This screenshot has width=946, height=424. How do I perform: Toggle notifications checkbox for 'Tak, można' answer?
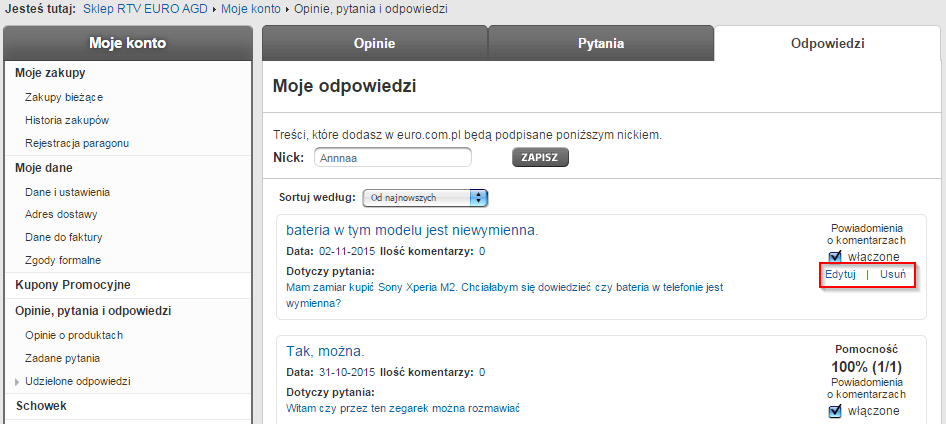pos(835,411)
